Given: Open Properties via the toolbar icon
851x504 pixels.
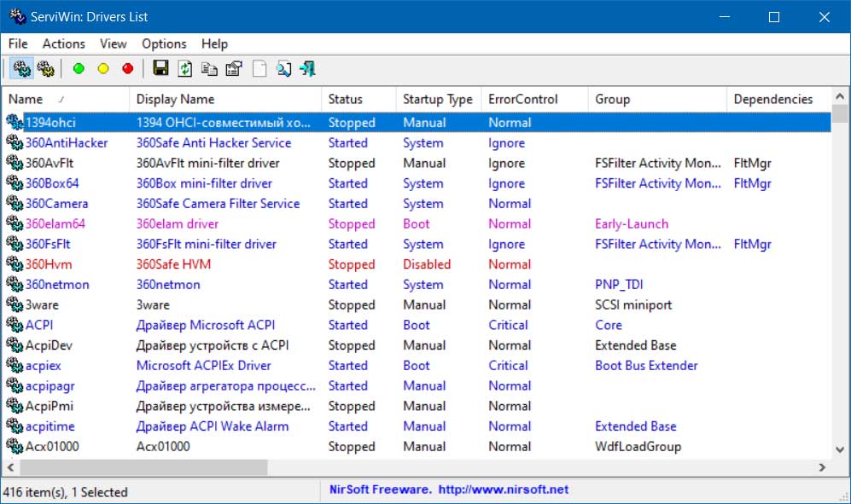Looking at the screenshot, I should 234,69.
